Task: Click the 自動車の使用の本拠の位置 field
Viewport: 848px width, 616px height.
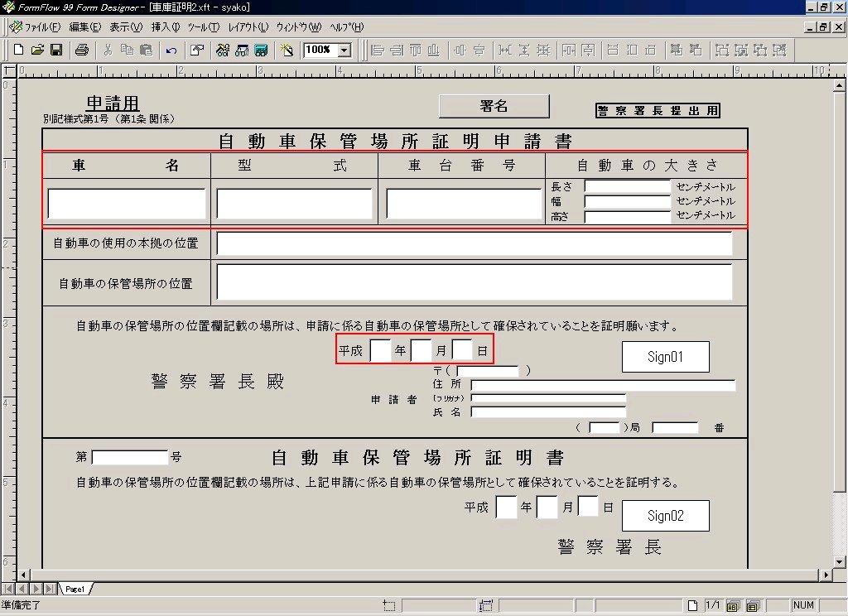Action: 475,243
